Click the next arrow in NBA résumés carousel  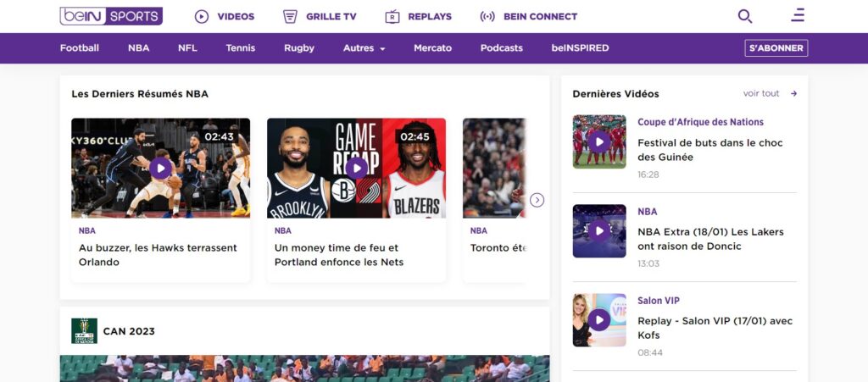537,200
